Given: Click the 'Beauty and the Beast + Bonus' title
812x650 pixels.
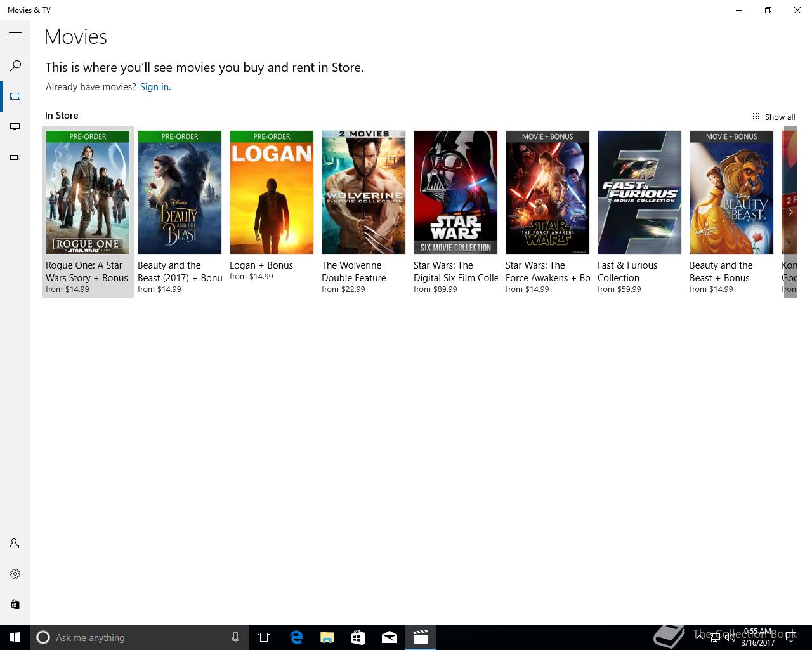Looking at the screenshot, I should tap(721, 272).
